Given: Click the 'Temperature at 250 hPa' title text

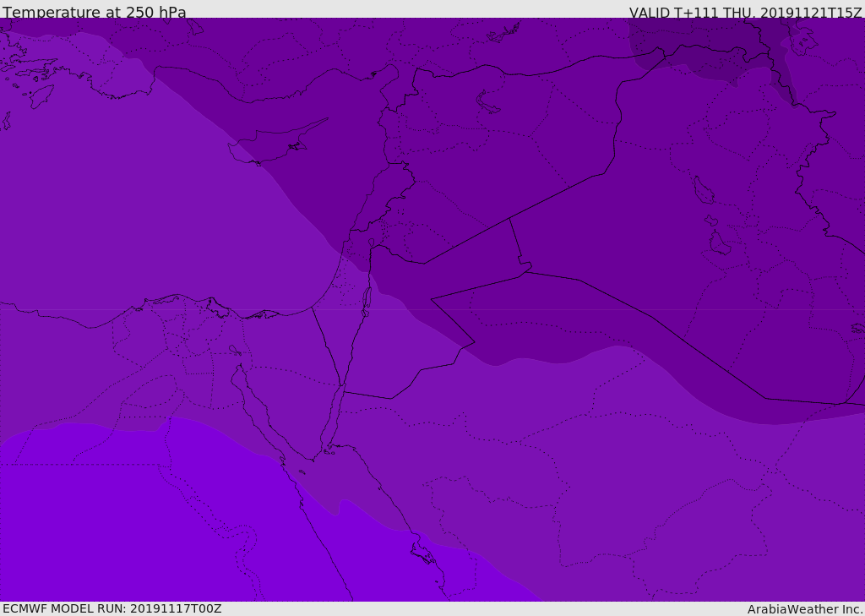Looking at the screenshot, I should click(95, 12).
